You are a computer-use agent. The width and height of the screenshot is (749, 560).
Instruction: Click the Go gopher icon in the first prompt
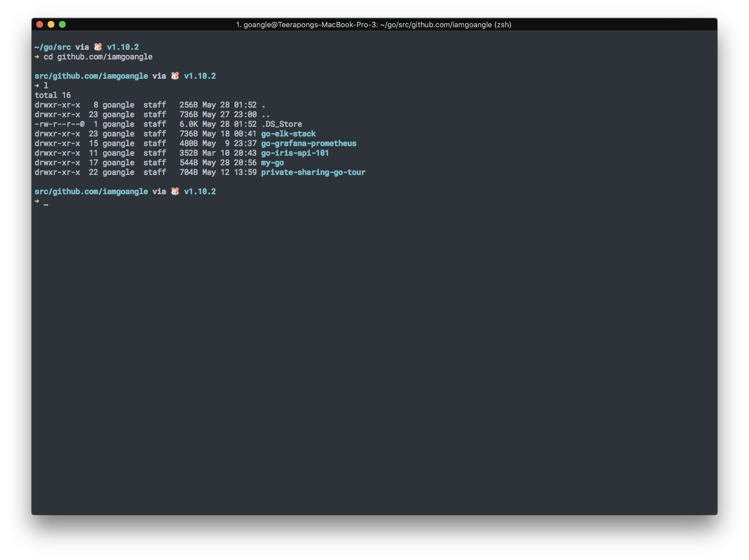pos(97,46)
